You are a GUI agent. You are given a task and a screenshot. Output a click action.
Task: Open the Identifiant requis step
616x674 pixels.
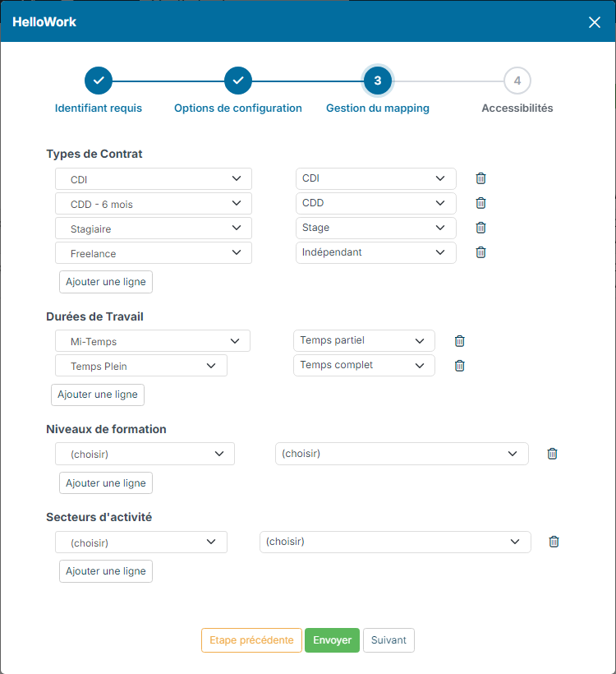[x=99, y=108]
